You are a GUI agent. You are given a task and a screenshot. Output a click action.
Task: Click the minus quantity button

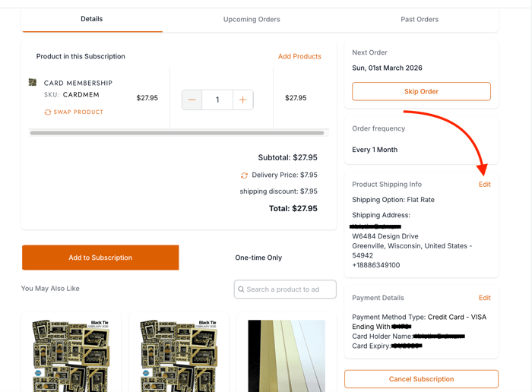192,100
